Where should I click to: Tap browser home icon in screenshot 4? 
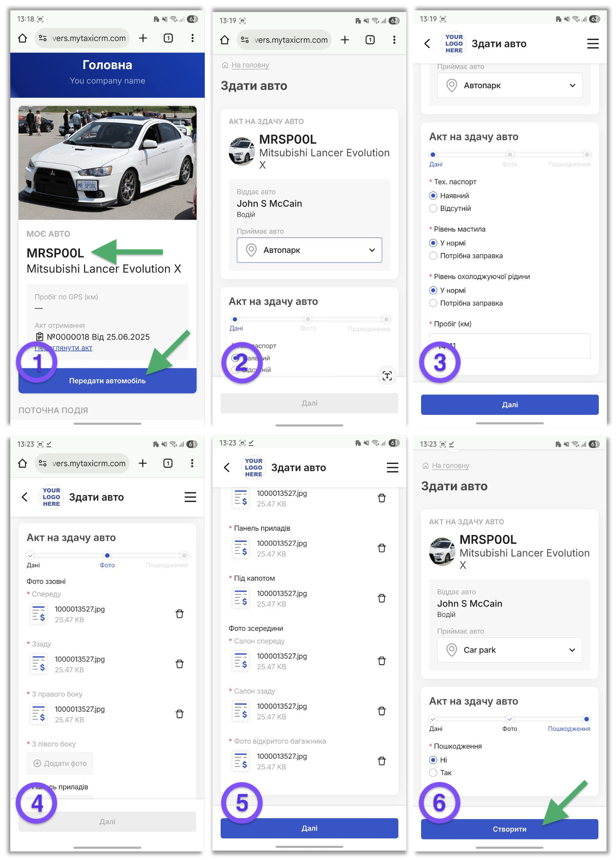[x=22, y=463]
